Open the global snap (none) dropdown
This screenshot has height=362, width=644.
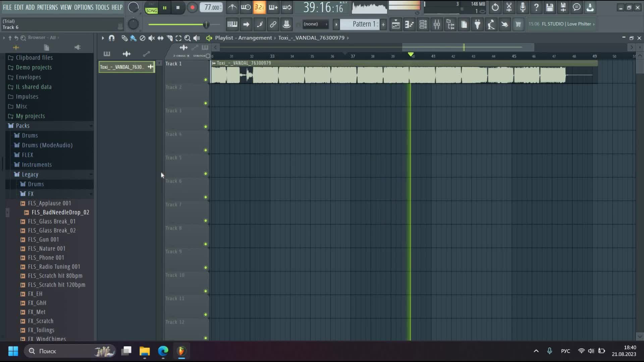[x=315, y=24]
